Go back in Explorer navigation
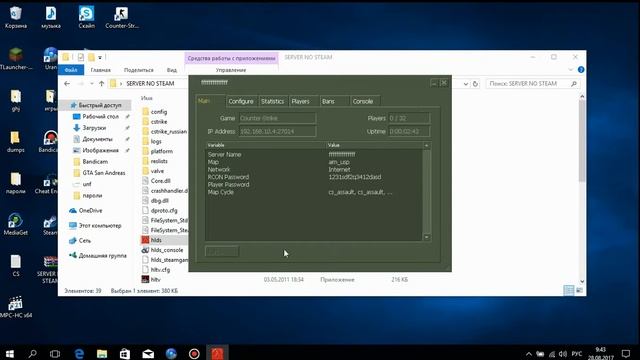The image size is (640, 360). (67, 84)
